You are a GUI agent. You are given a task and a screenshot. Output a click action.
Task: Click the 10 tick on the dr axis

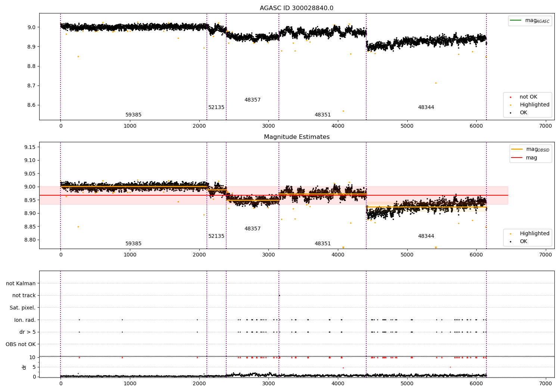click(x=32, y=358)
